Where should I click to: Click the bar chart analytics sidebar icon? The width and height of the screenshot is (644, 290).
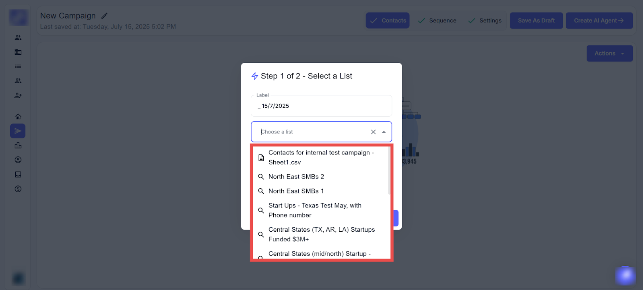(18, 146)
